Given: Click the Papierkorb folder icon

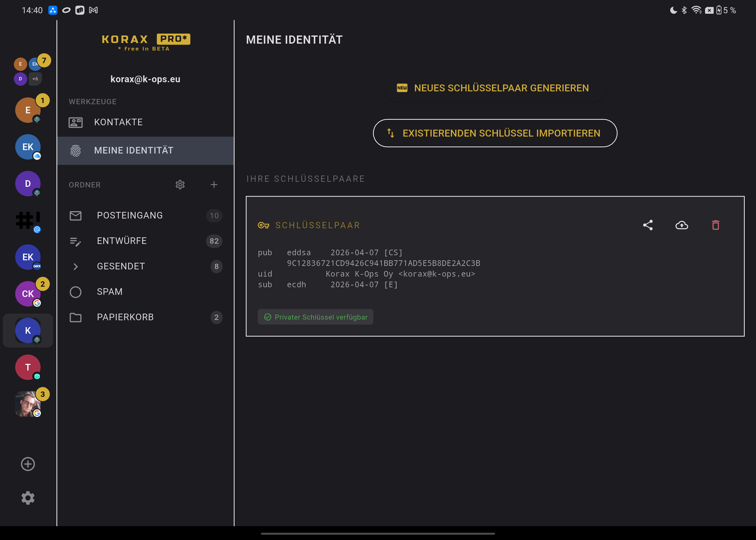Looking at the screenshot, I should pyautogui.click(x=75, y=317).
